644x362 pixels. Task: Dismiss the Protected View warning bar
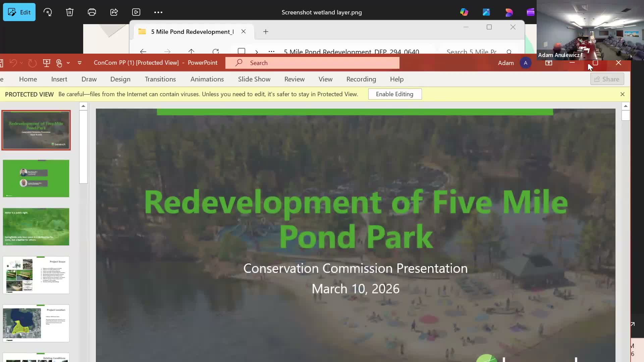pyautogui.click(x=622, y=94)
